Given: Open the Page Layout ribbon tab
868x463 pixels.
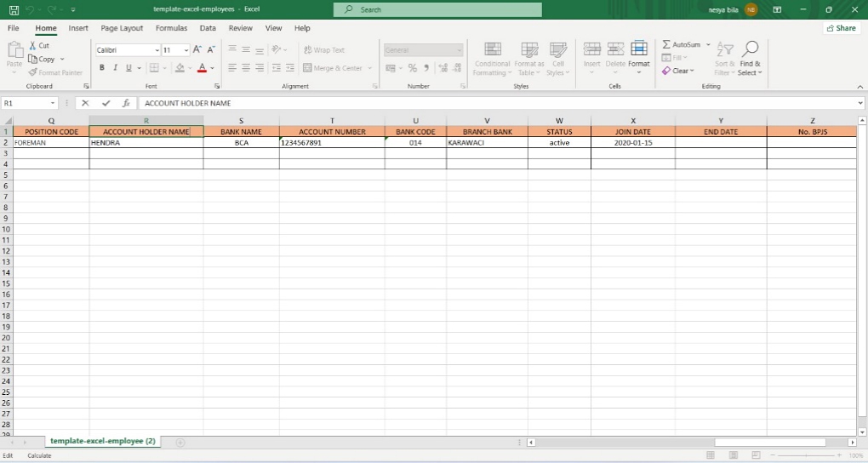Looking at the screenshot, I should pyautogui.click(x=122, y=28).
